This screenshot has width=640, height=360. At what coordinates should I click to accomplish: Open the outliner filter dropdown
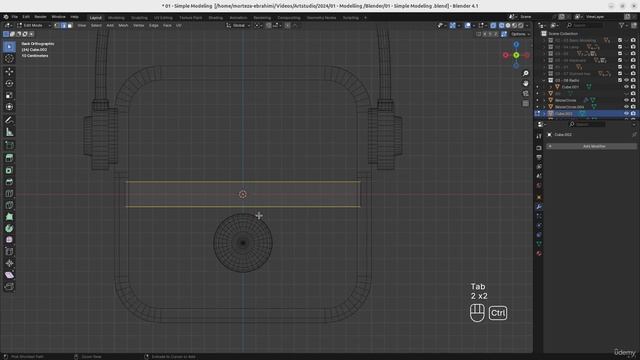(x=623, y=25)
